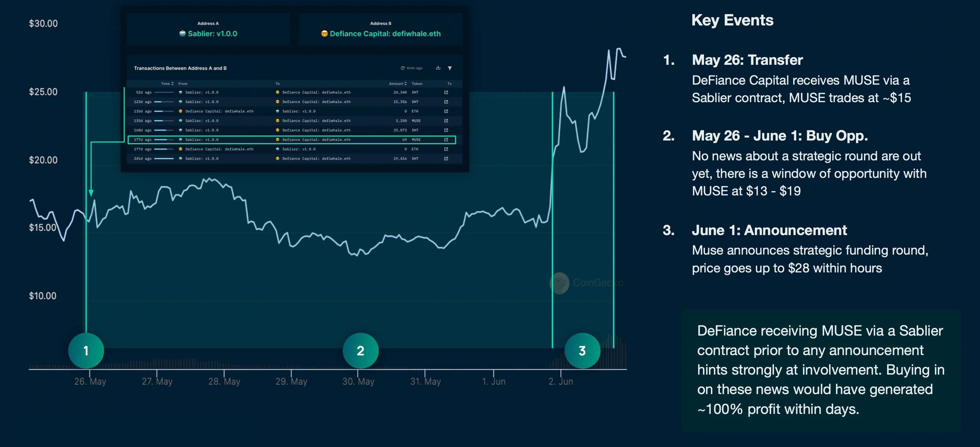This screenshot has height=447, width=980.
Task: Click Sablier: v1.0.0 recipient in 135d ago ETH row
Action: coord(299,111)
